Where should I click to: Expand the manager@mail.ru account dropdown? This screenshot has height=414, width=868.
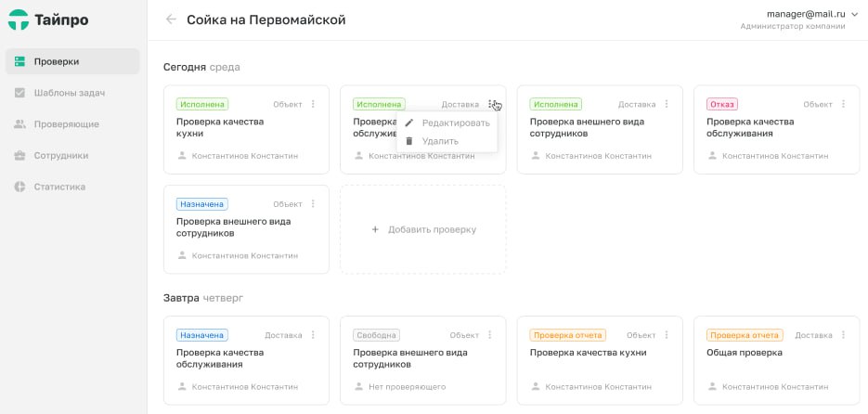pos(853,15)
